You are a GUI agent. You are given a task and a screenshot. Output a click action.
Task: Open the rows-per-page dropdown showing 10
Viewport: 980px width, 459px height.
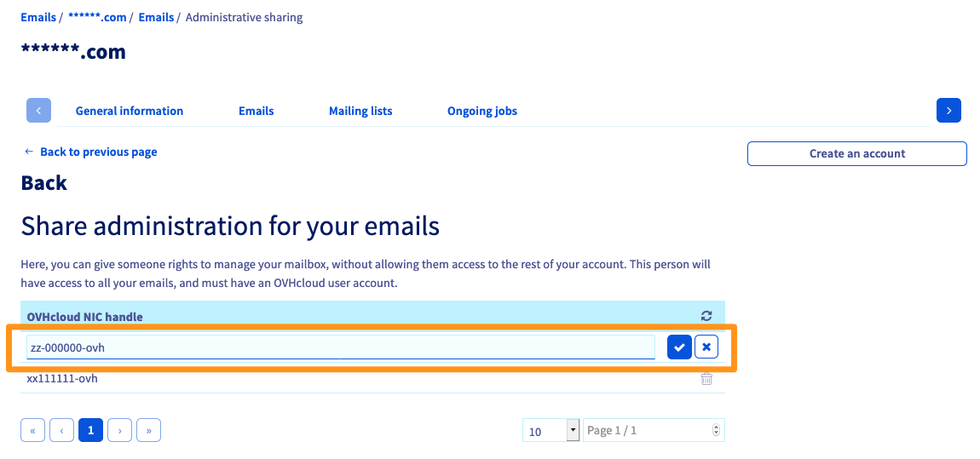point(551,431)
